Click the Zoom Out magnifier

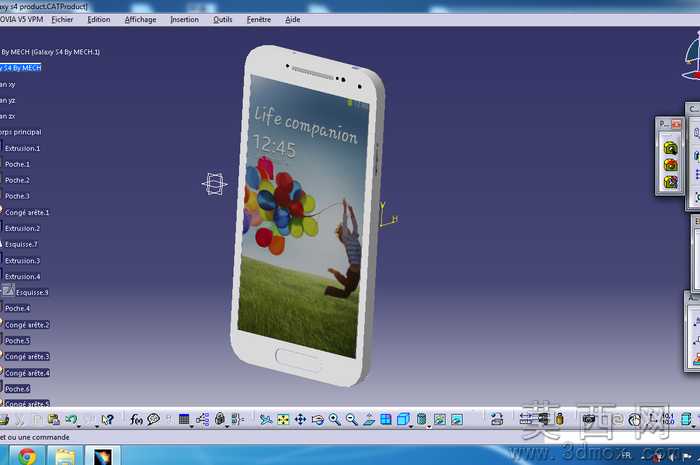tap(352, 419)
